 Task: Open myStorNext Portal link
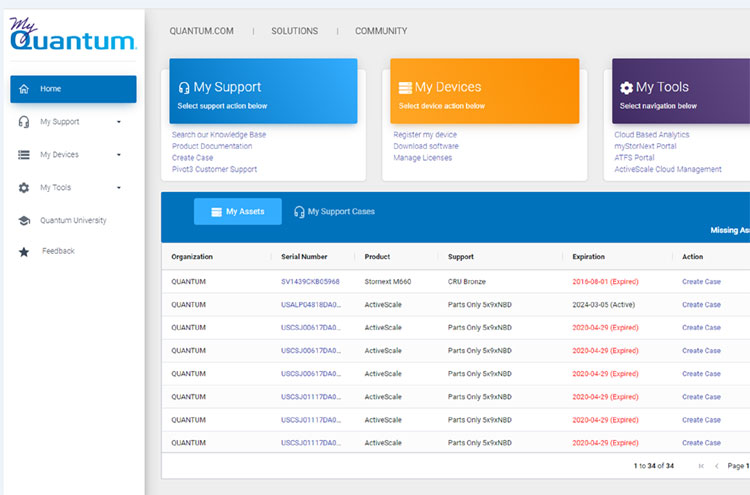coord(645,146)
